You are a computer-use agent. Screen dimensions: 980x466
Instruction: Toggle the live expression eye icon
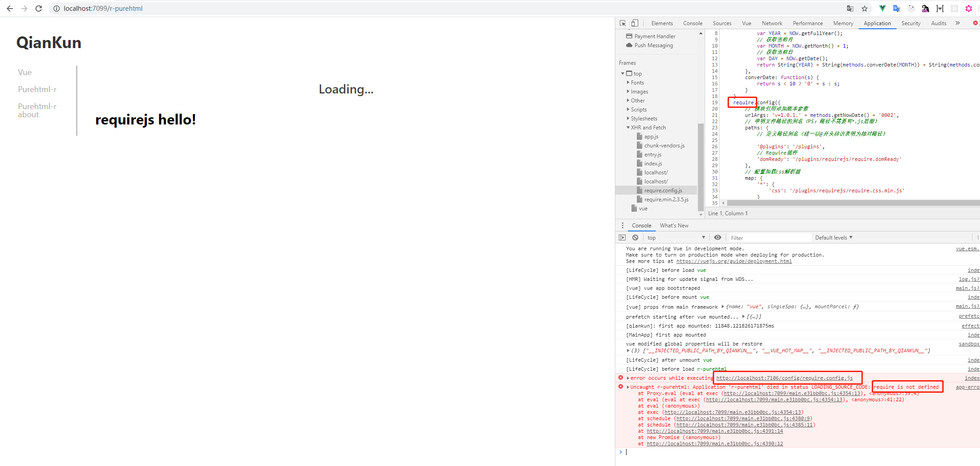point(718,238)
